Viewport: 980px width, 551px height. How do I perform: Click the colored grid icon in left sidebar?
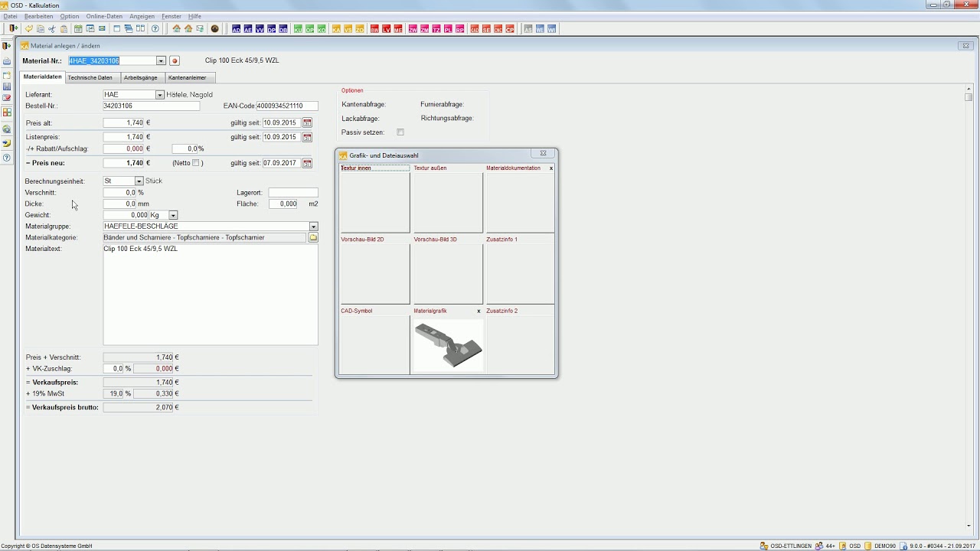[x=7, y=112]
